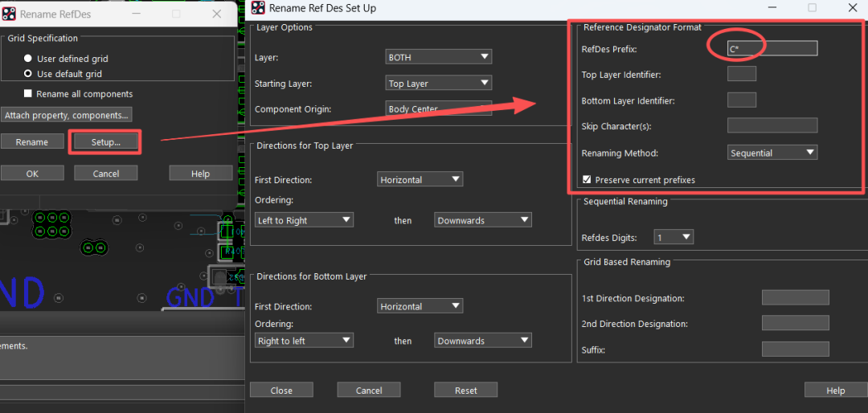
Task: Click the Suffix input field
Action: [x=796, y=349]
